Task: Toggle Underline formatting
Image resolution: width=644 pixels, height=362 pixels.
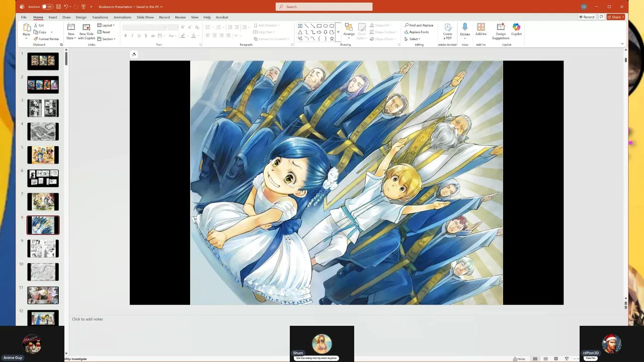Action: 139,36
